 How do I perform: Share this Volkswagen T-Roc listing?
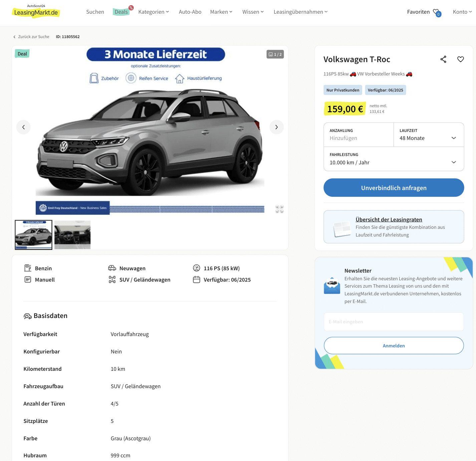click(443, 59)
